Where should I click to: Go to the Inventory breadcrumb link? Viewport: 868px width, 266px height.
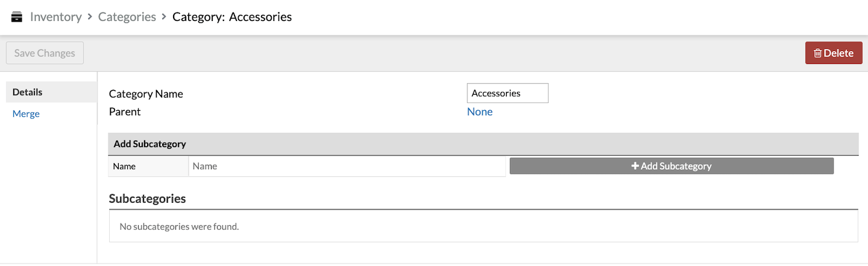(55, 17)
